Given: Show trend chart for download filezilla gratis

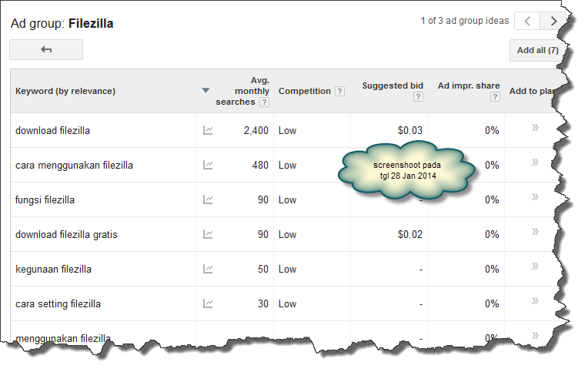Looking at the screenshot, I should pos(208,234).
